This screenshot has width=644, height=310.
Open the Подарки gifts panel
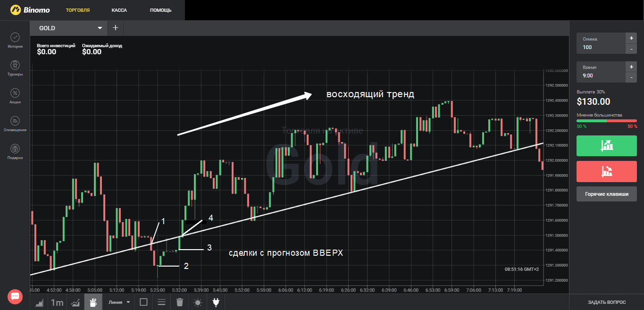pyautogui.click(x=15, y=152)
